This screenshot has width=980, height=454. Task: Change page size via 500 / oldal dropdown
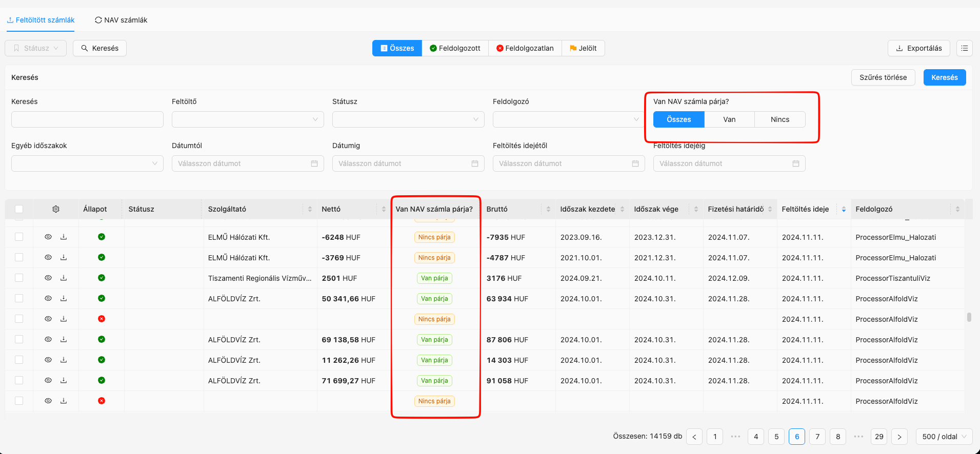[944, 437]
